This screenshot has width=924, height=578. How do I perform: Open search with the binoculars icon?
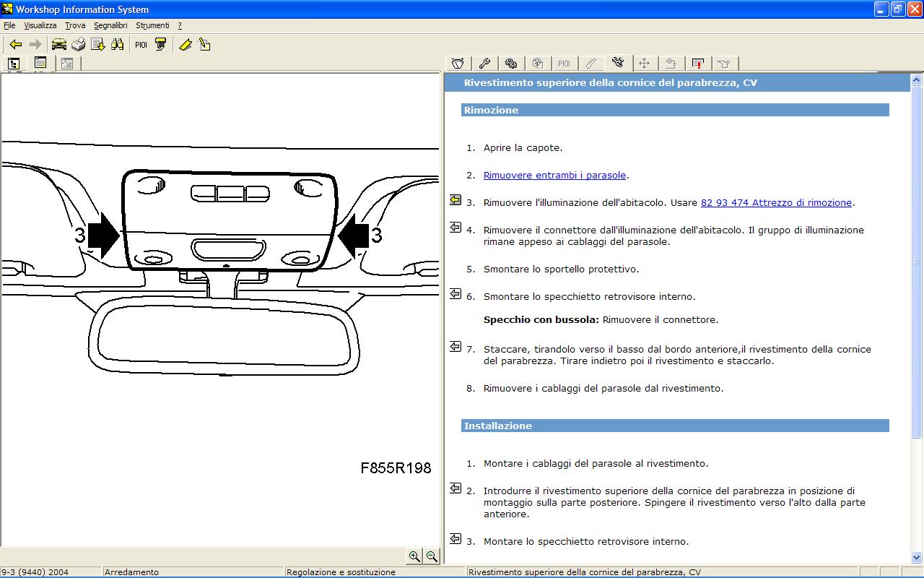117,45
